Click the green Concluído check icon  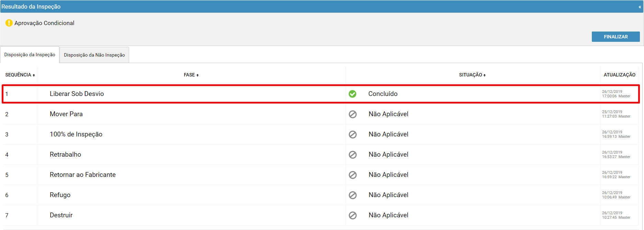pyautogui.click(x=353, y=94)
